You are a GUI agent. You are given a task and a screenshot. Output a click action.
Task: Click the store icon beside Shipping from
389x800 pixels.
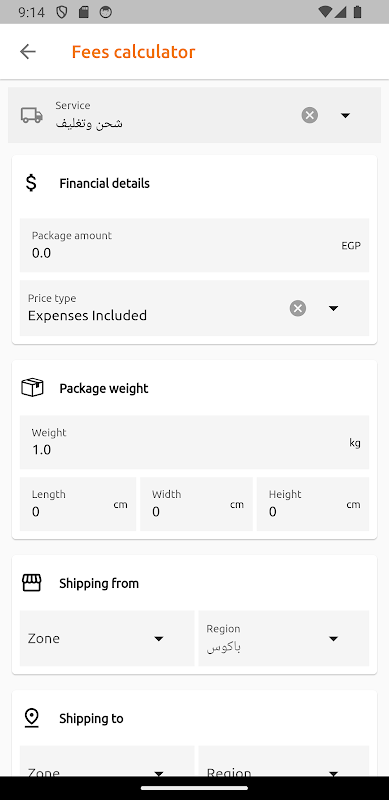(x=31, y=583)
